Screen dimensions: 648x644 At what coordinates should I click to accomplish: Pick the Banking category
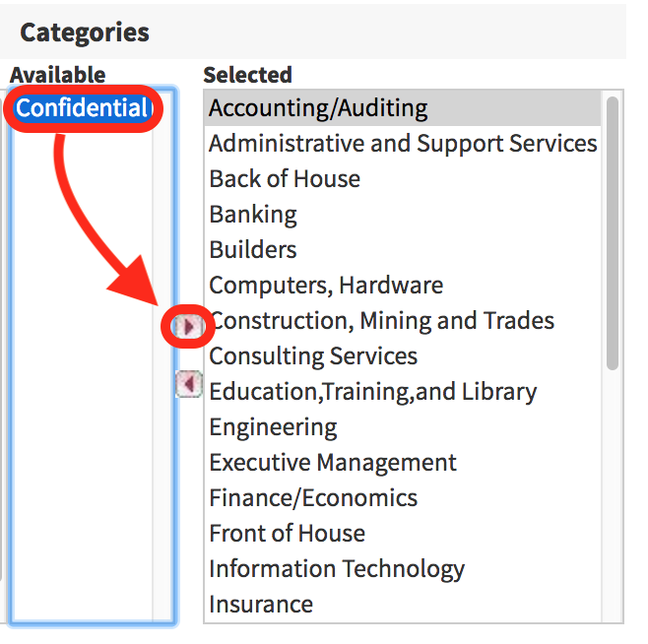[253, 215]
